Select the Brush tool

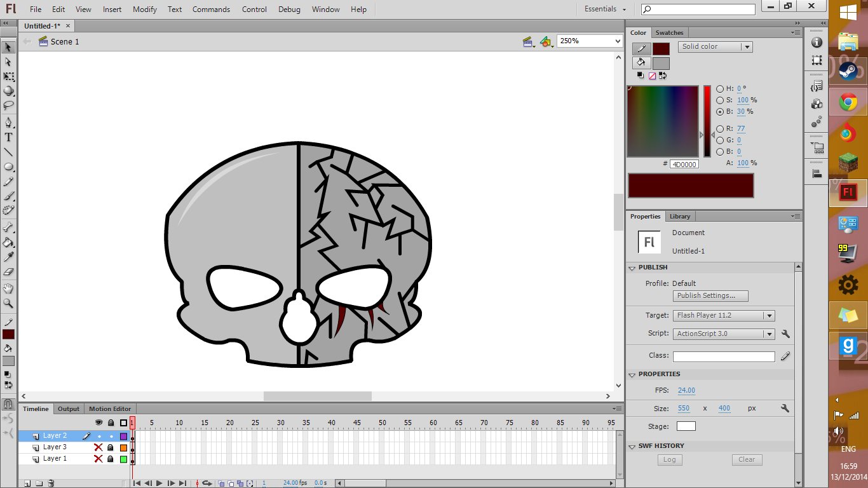[8, 196]
